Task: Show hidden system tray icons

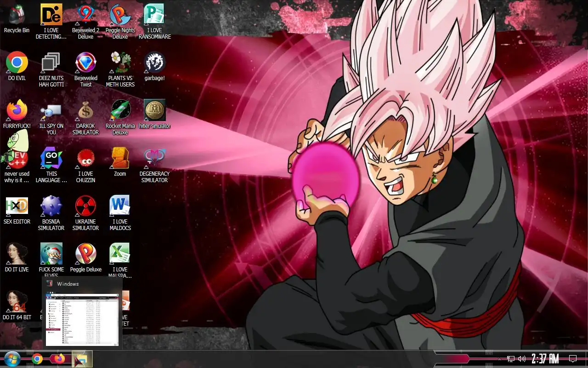Action: pyautogui.click(x=500, y=359)
